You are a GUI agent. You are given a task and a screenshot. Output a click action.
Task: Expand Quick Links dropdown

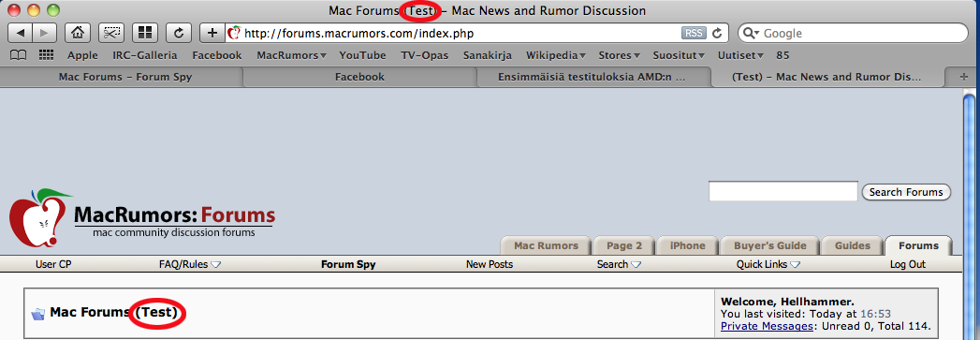coord(768,264)
